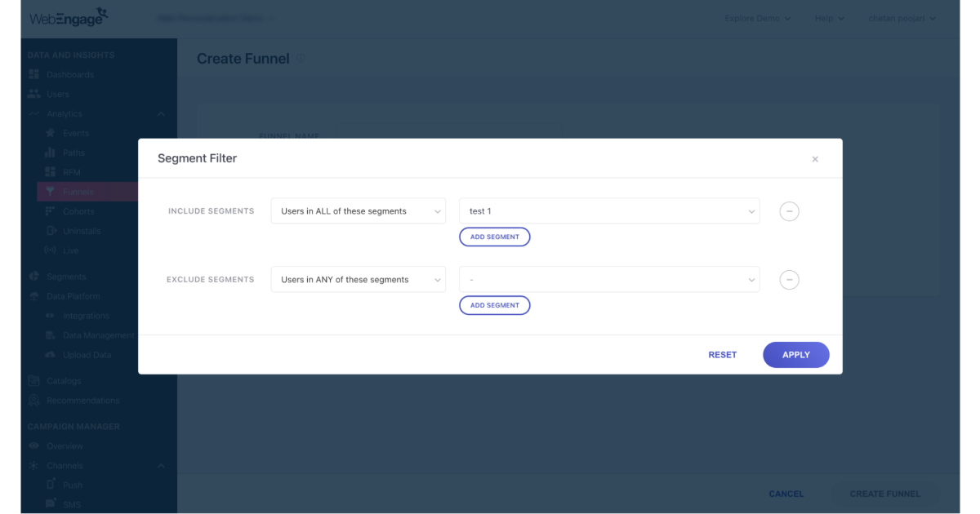Click the Catalogs sidebar icon
Screen dimensions: 980x514
tap(33, 381)
